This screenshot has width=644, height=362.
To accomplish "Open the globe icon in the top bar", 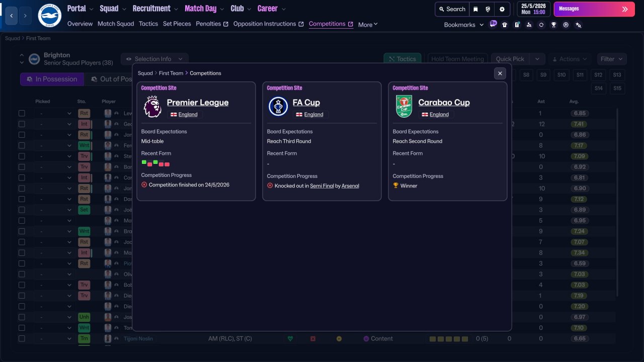I will click(488, 9).
